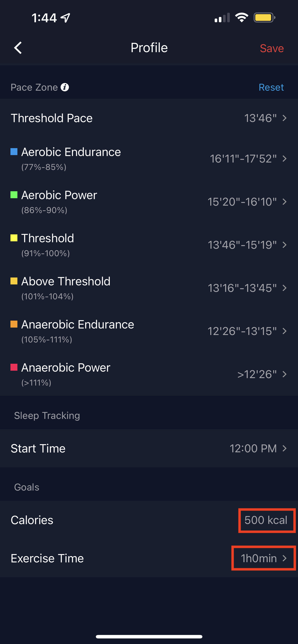The height and width of the screenshot is (644, 298).
Task: Select the Threshold (91%-100%) zone row
Action: (x=149, y=245)
